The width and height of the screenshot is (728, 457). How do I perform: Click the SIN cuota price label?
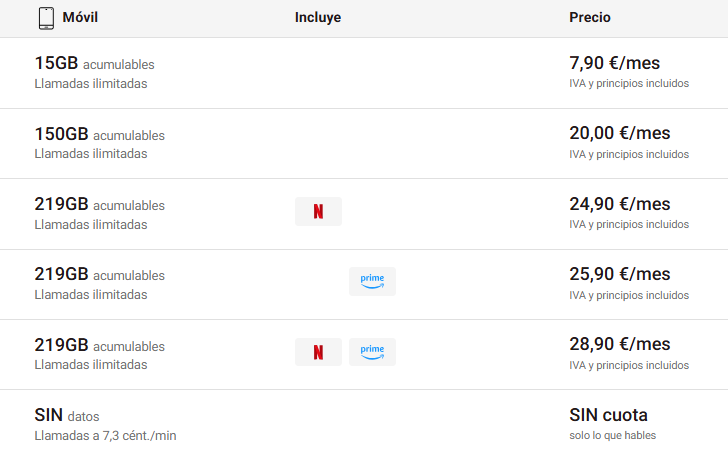coord(608,415)
